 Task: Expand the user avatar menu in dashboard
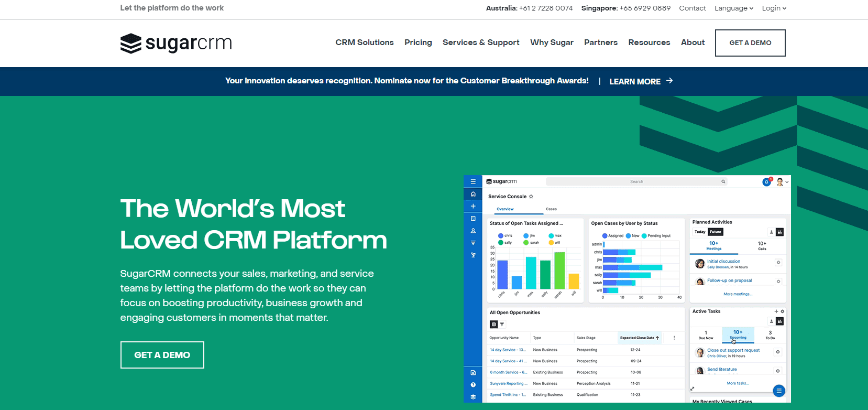783,182
